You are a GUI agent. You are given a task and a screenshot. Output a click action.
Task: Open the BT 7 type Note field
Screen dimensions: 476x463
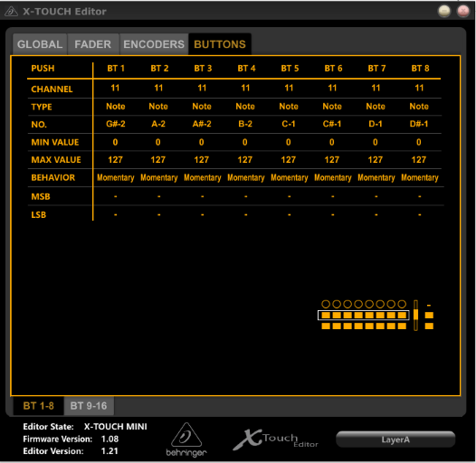[x=376, y=106]
